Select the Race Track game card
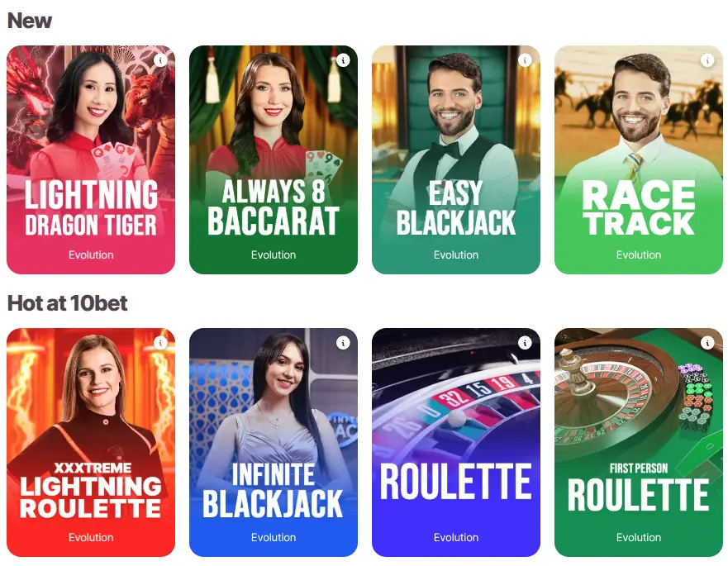728x566 pixels. (639, 159)
